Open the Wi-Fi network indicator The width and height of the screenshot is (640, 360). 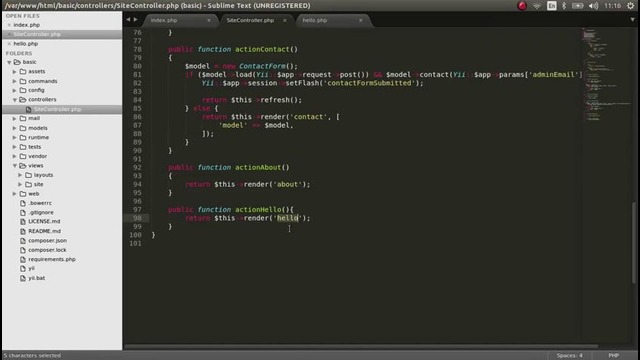click(537, 6)
